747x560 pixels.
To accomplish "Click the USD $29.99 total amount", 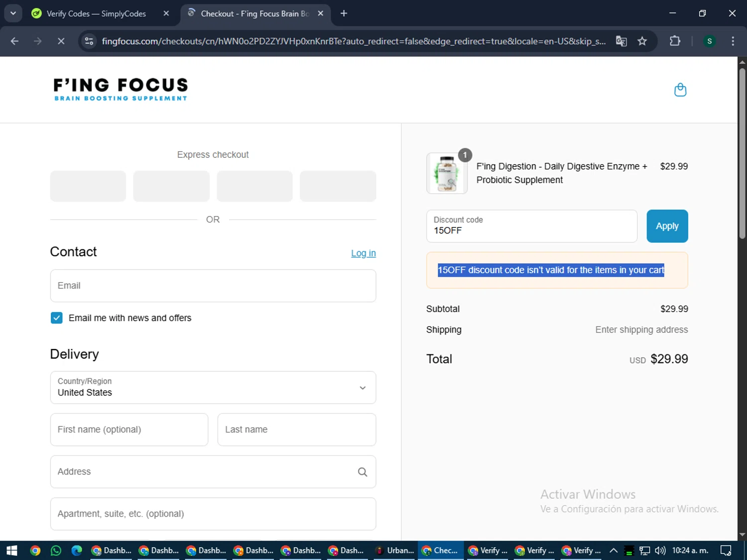I will pyautogui.click(x=658, y=359).
